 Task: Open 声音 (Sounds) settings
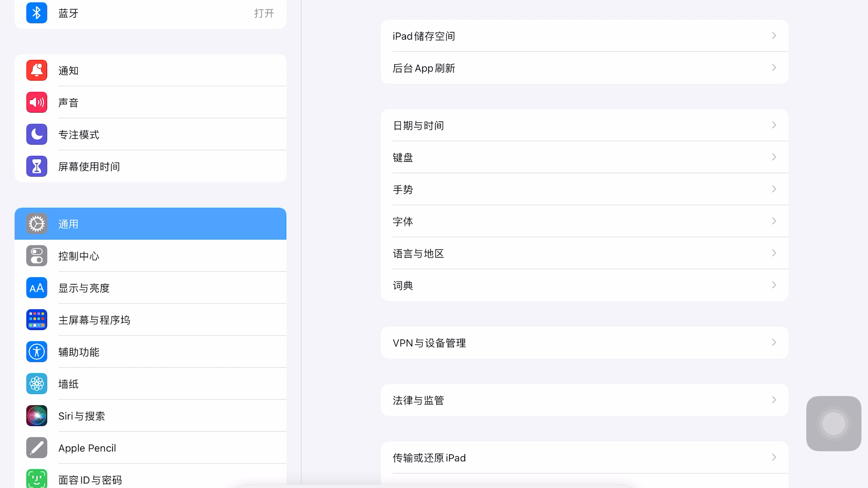coord(150,103)
